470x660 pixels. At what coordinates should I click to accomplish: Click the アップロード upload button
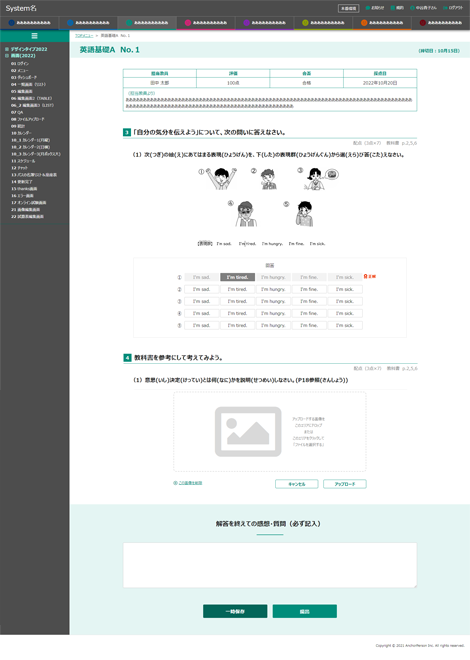345,484
